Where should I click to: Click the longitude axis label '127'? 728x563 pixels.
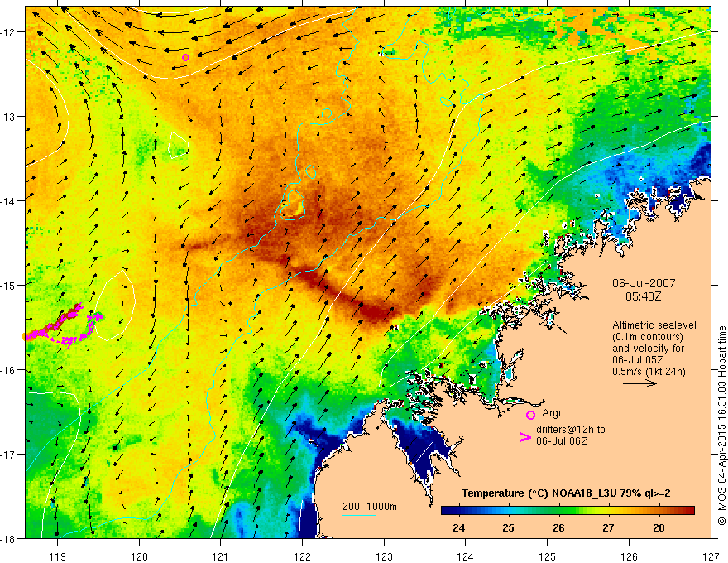(x=711, y=556)
